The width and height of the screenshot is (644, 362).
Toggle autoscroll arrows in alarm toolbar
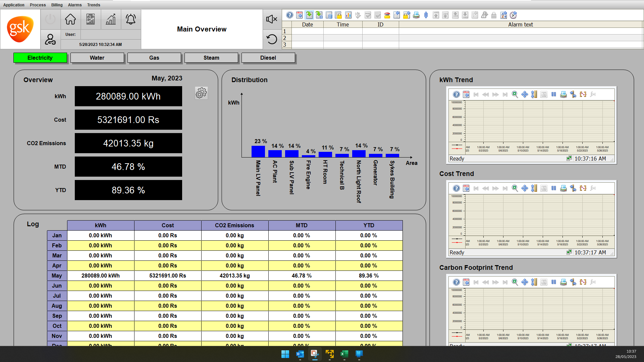point(426,15)
